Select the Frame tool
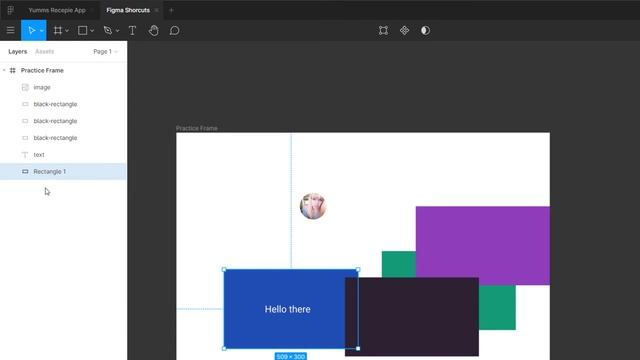The height and width of the screenshot is (360, 640). point(58,31)
